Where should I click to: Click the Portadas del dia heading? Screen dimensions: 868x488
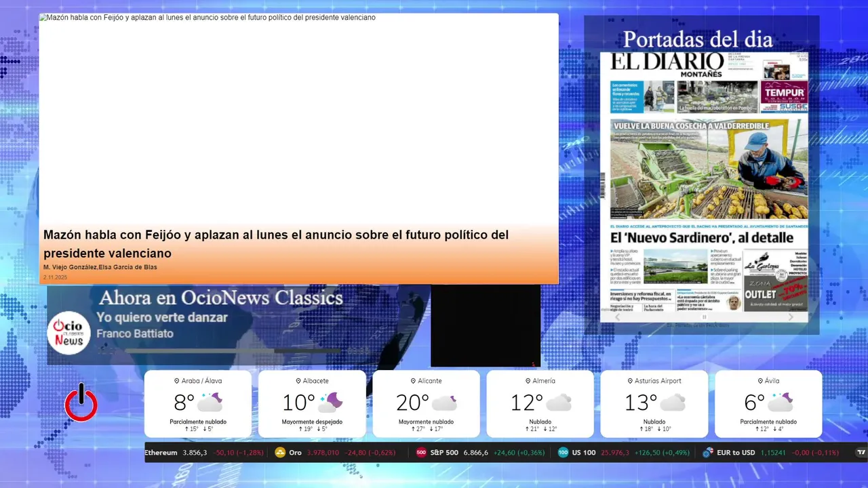698,39
